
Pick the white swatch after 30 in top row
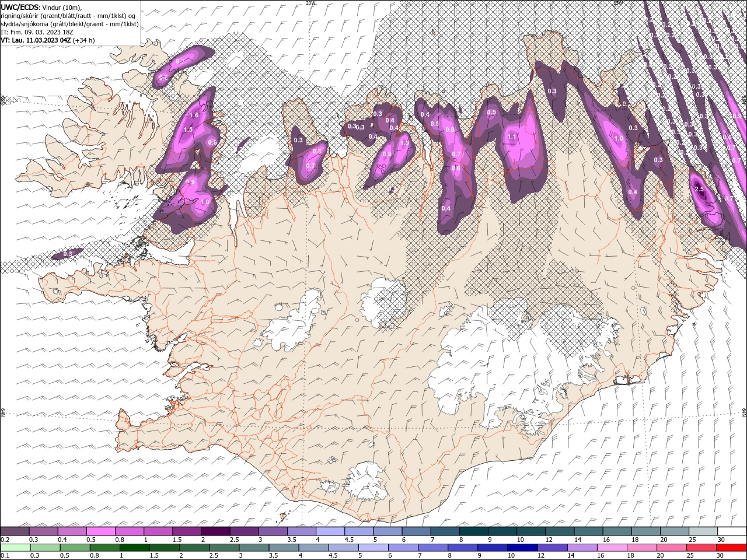coord(732,531)
